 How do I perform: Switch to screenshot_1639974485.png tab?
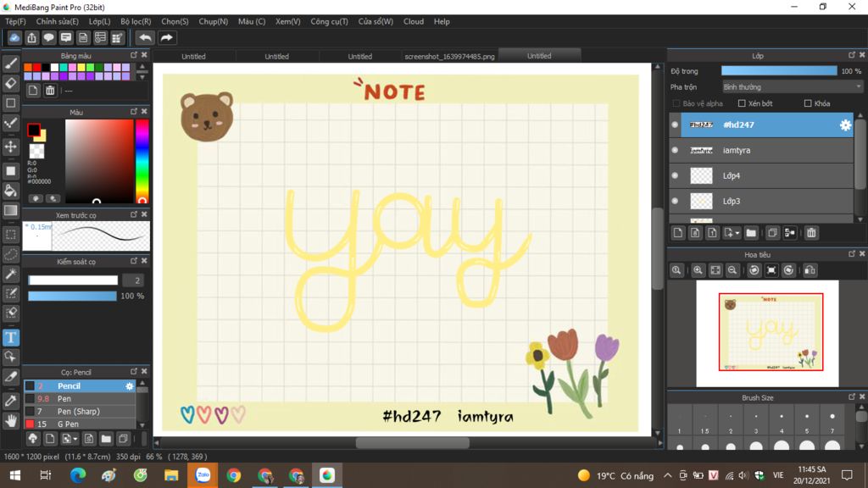449,57
